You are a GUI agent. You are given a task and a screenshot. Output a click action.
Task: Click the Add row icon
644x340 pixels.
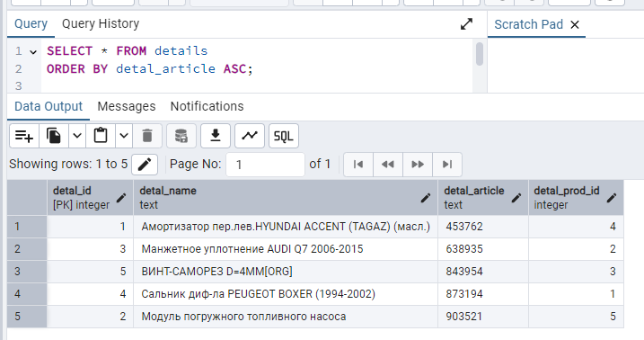(24, 136)
